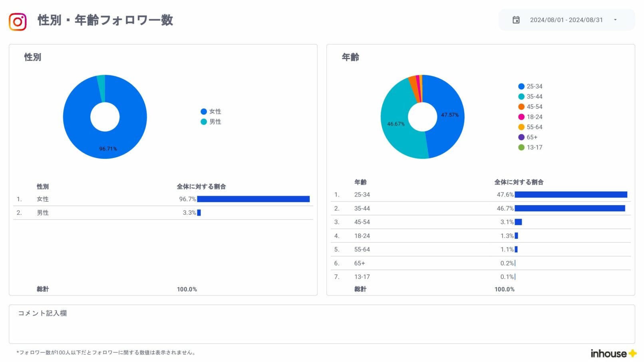Click the 45-54 orange legend marker

[520, 106]
